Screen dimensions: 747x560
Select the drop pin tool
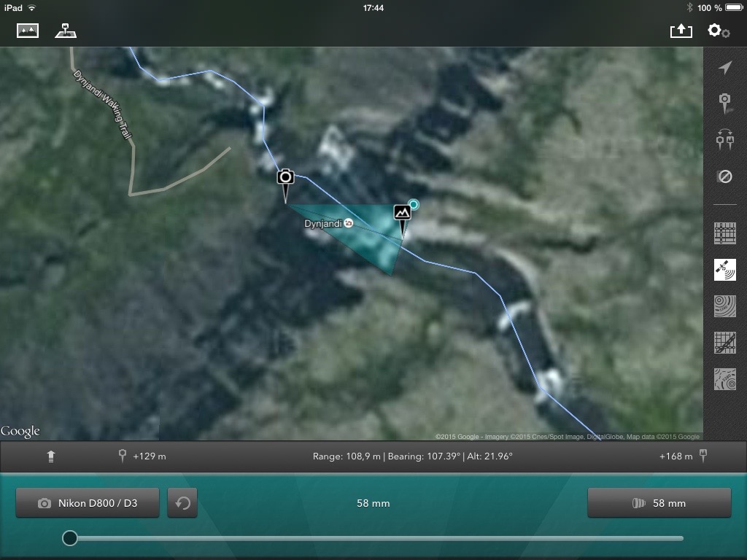pos(724,104)
